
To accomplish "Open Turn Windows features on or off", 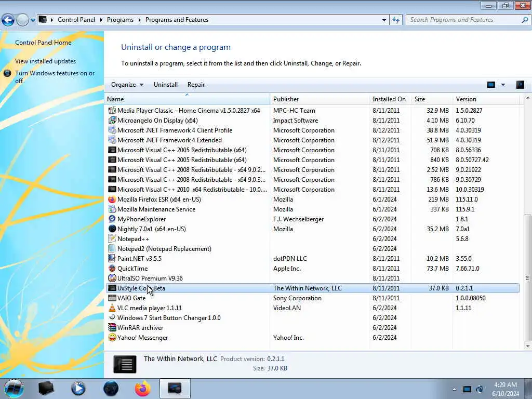I will coord(55,77).
